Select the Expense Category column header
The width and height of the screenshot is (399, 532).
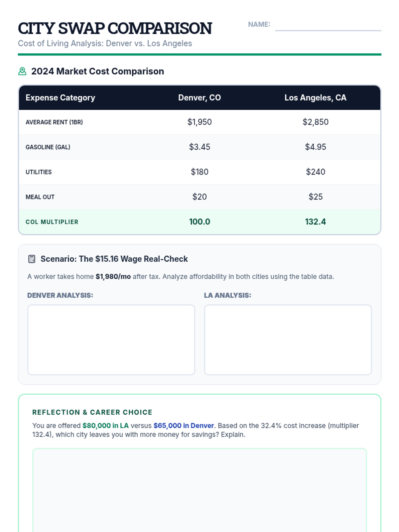click(x=60, y=98)
